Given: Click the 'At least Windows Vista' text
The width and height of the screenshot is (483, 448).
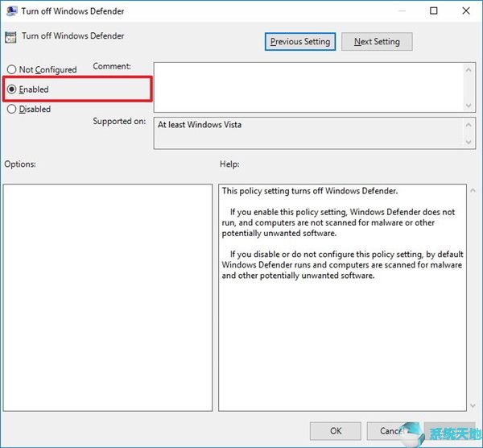Looking at the screenshot, I should point(200,125).
